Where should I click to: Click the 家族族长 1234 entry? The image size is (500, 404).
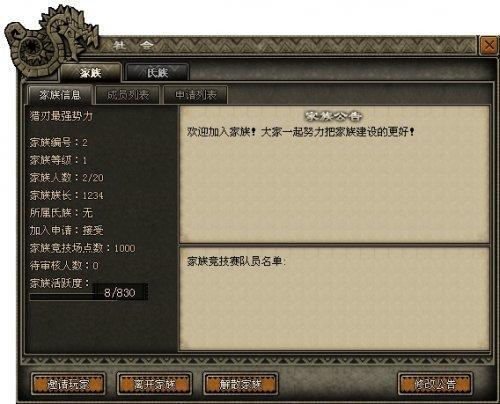click(x=66, y=195)
